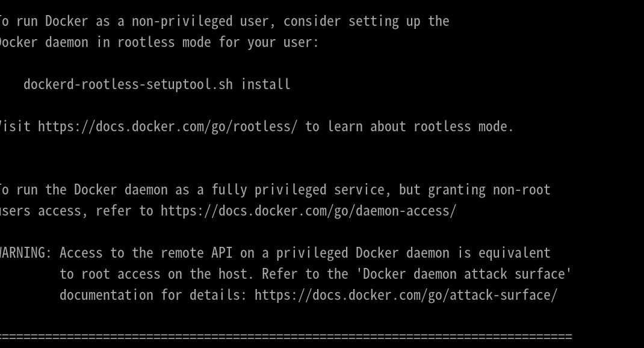Viewport: 644px width, 348px height.
Task: Click the equals sign separator line
Action: click(x=286, y=337)
